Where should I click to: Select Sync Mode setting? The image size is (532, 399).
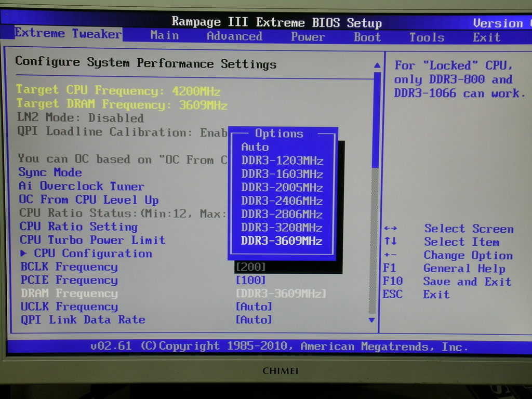tap(50, 172)
